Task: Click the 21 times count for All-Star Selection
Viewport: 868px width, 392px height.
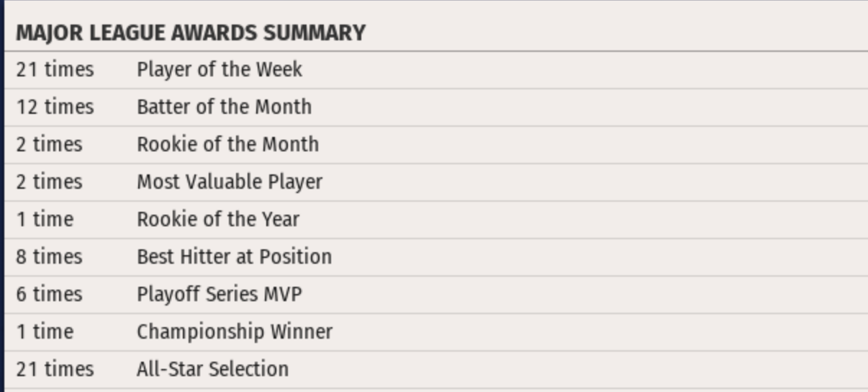Action: [x=55, y=369]
